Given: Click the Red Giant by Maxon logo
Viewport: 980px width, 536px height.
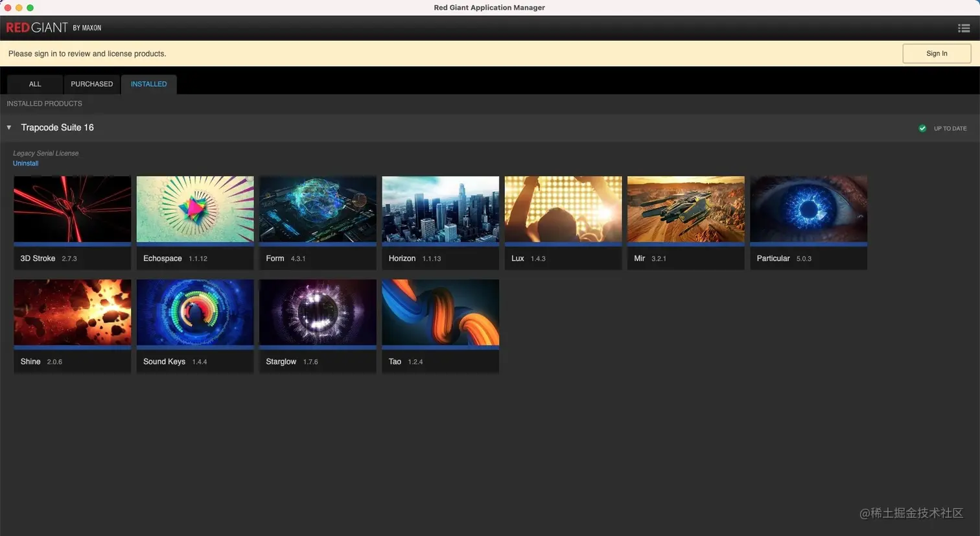Looking at the screenshot, I should pyautogui.click(x=54, y=28).
